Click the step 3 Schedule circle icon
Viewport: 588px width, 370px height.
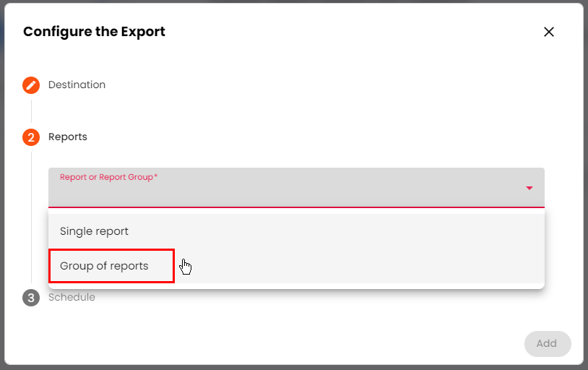pyautogui.click(x=31, y=298)
